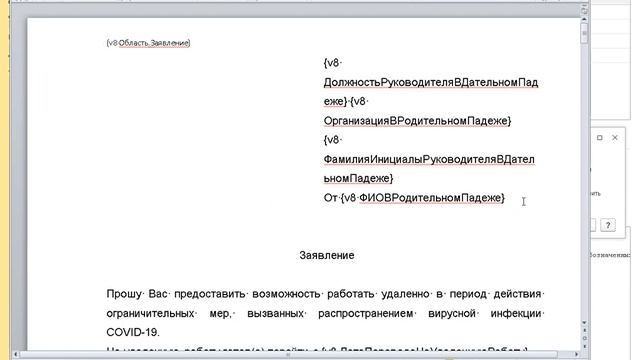Click the word 'удаленно' in the paragraph
Image resolution: width=640 pixels, height=360 pixels.
pos(405,294)
